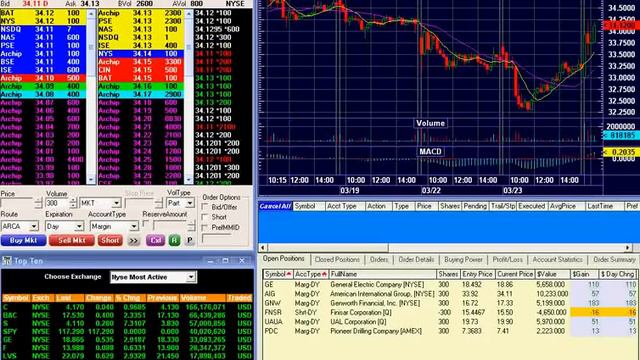Screen dimensions: 640x360
Task: Click the Volume field spinner arrows
Action: tap(73, 203)
